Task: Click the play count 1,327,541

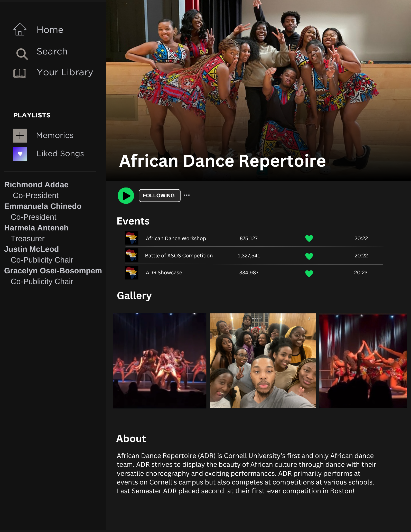Action: (249, 256)
